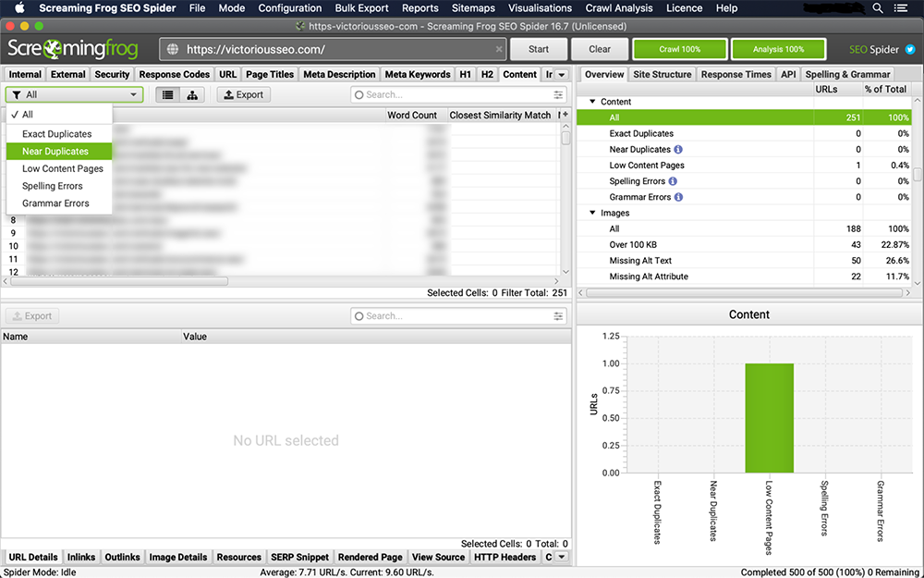The height and width of the screenshot is (578, 924).
Task: Open the Visualisations menu
Action: [540, 8]
